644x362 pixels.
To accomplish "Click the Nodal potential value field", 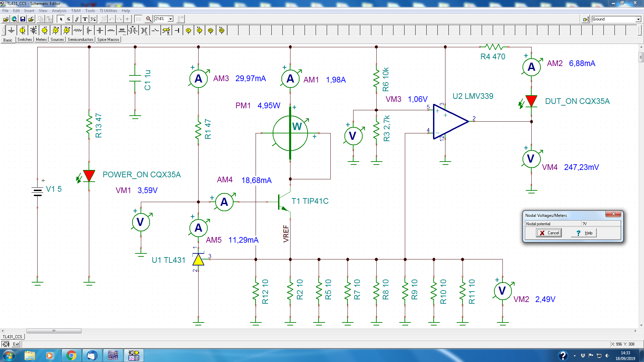I will [601, 224].
